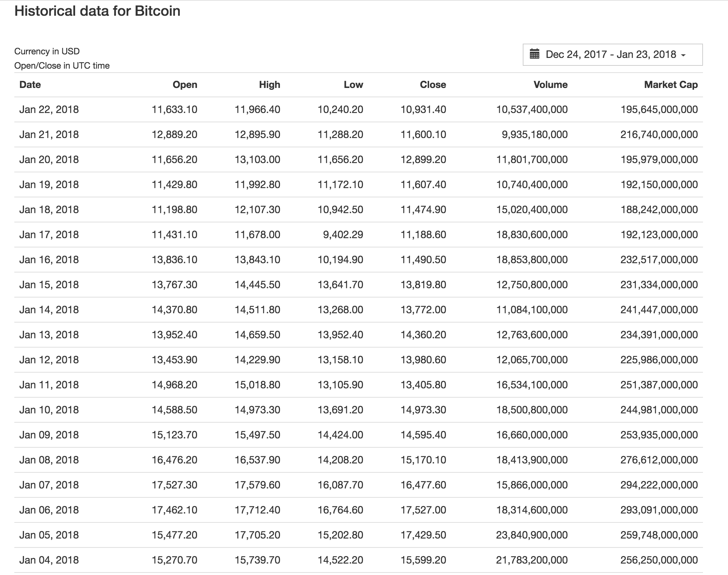Select high value 17,712.40

click(257, 510)
